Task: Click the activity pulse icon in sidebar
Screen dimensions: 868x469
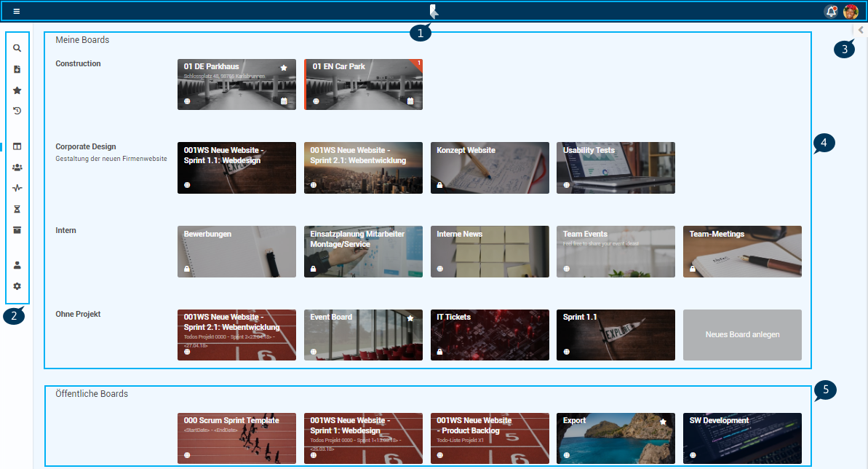Action: (17, 188)
